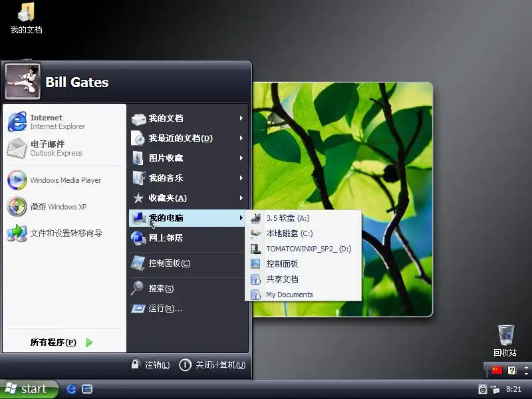Expand 我的音乐 submenu arrow

click(x=241, y=178)
